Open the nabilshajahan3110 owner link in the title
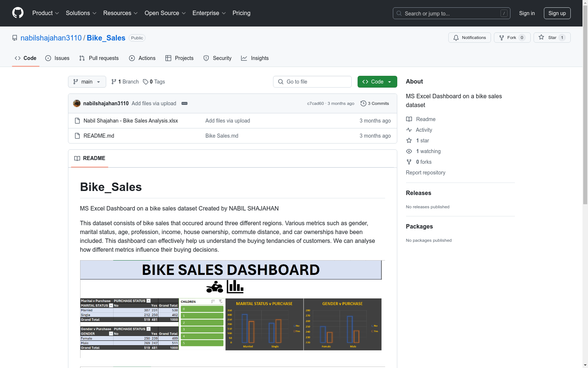 [x=51, y=38]
